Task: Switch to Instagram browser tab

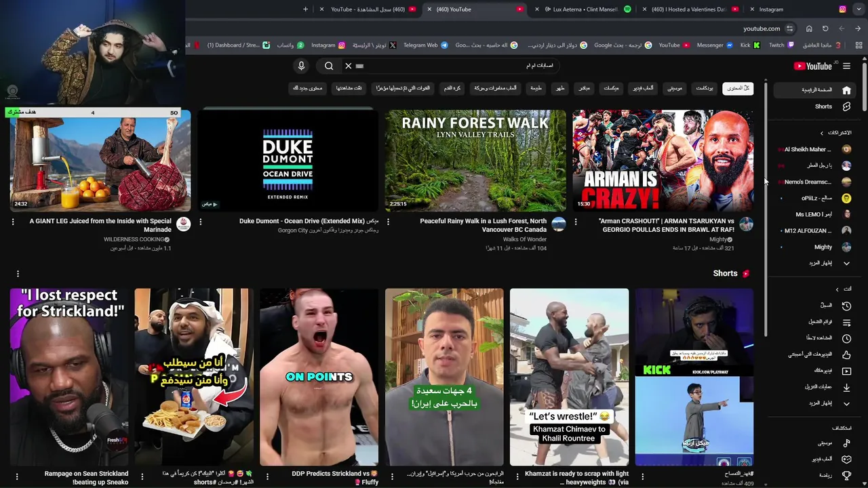Action: 800,9
